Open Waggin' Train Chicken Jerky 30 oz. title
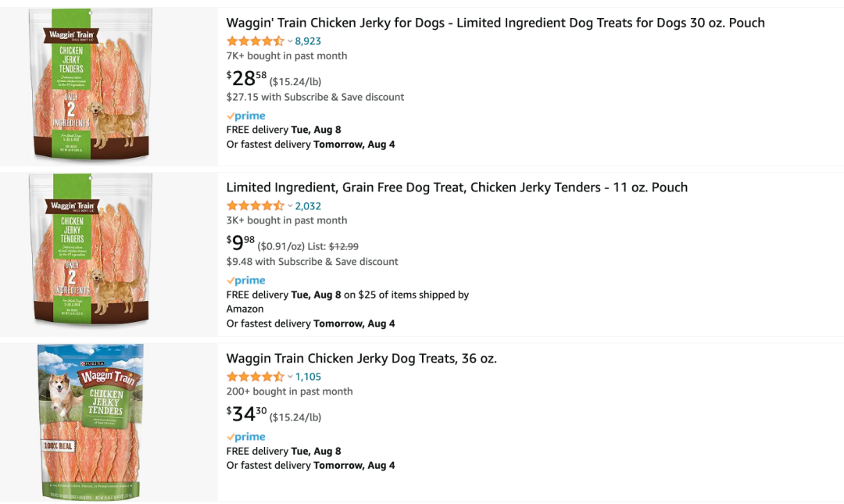 (495, 23)
